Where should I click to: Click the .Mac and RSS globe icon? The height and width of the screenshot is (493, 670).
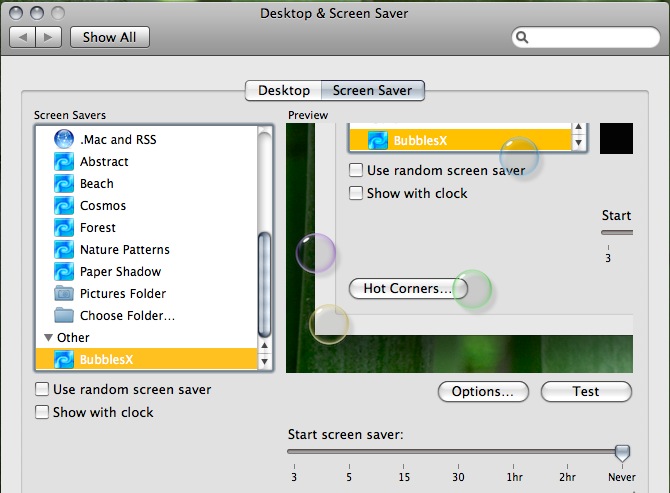[x=64, y=139]
